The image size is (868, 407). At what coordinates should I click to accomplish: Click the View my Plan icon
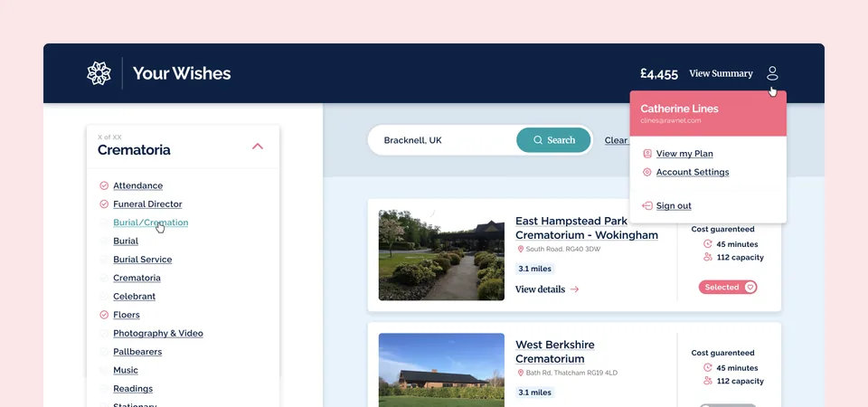(647, 154)
